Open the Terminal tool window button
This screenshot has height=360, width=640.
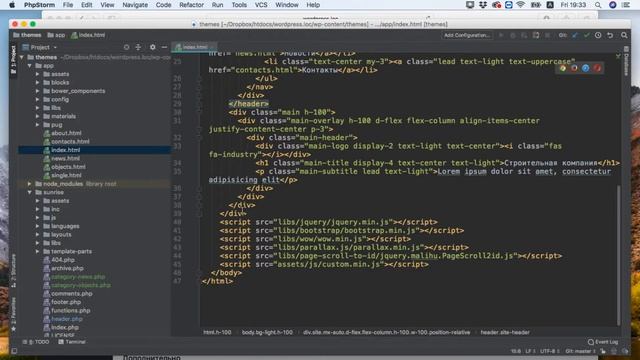coord(72,342)
